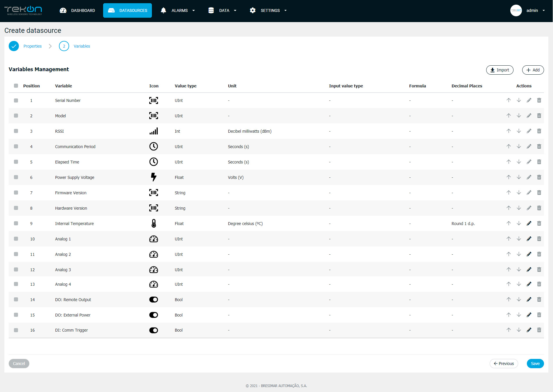This screenshot has height=392, width=553.
Task: Add a new variable
Action: click(x=533, y=70)
